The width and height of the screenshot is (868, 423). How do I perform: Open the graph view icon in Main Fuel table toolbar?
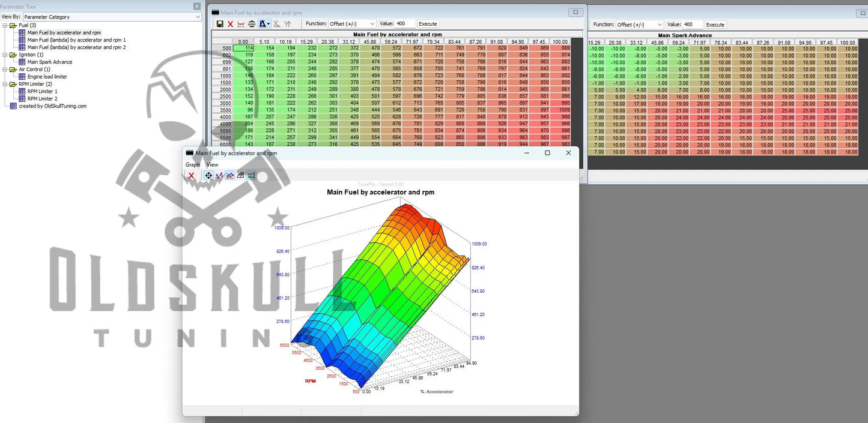coord(241,24)
